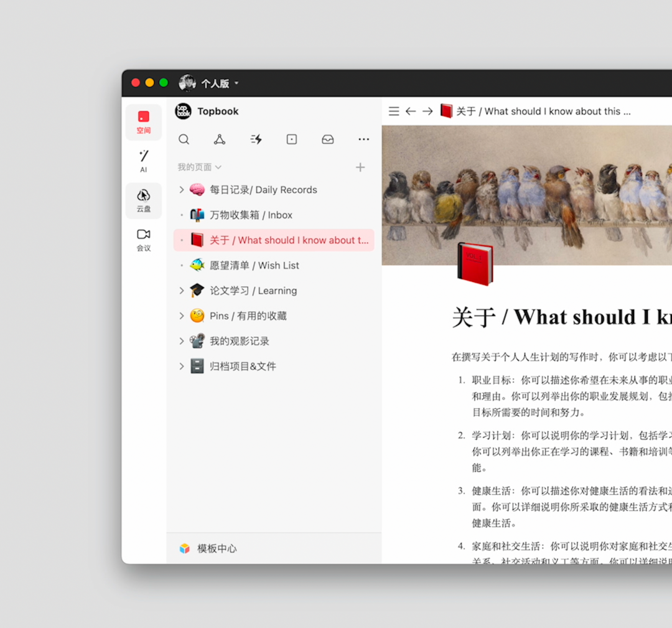Click the monocle face icon for Pins
The height and width of the screenshot is (628, 672).
point(197,316)
